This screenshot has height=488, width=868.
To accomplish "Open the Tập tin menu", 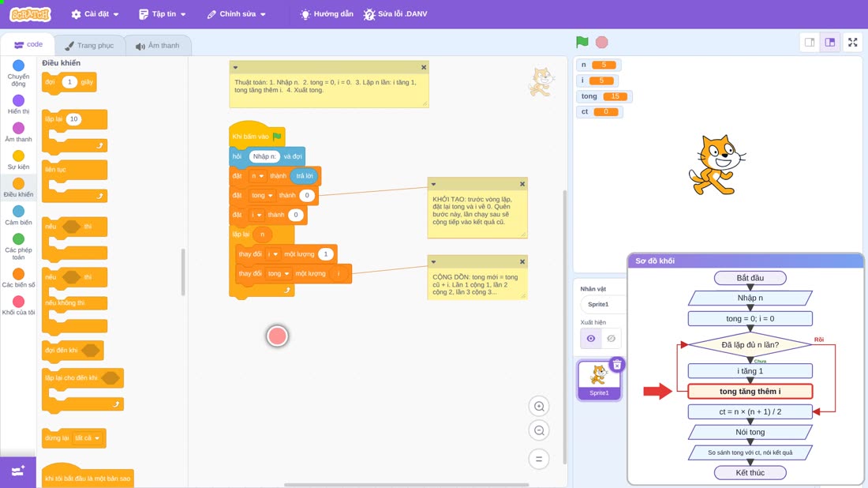I will tap(163, 14).
